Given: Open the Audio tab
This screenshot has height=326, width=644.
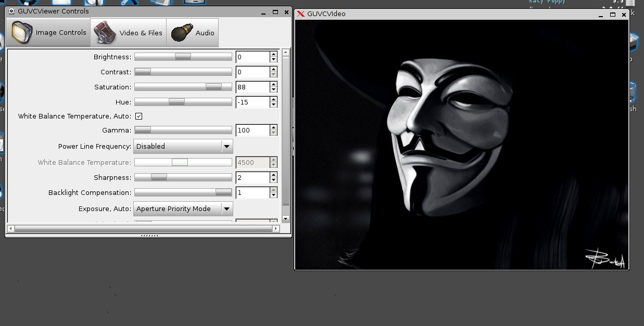Looking at the screenshot, I should [x=192, y=32].
